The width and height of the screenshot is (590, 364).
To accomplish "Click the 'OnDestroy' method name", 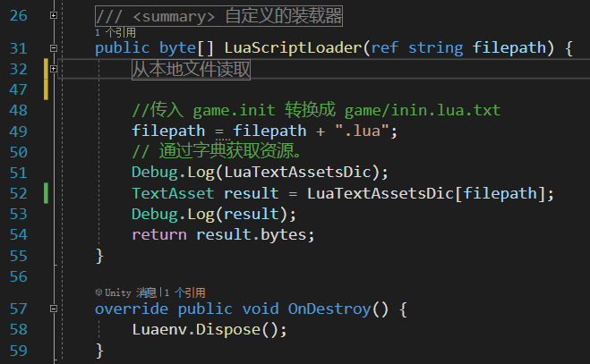I will point(329,309).
